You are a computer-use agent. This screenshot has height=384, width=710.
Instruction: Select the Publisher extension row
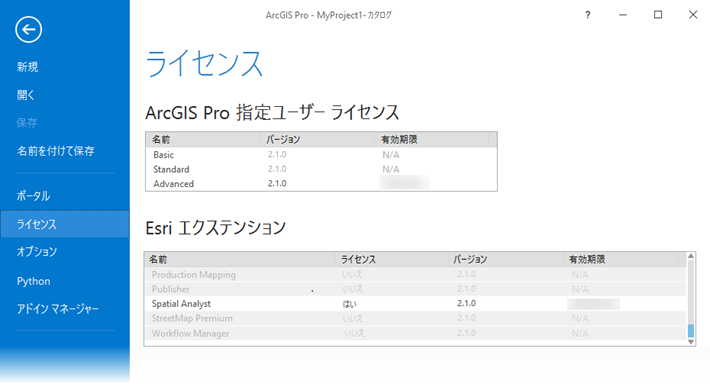(415, 289)
